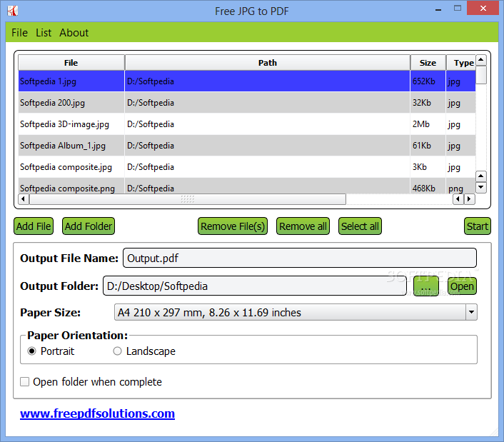Screen dimensions: 504x442
Task: Open the output folder with Open button
Action: point(462,286)
